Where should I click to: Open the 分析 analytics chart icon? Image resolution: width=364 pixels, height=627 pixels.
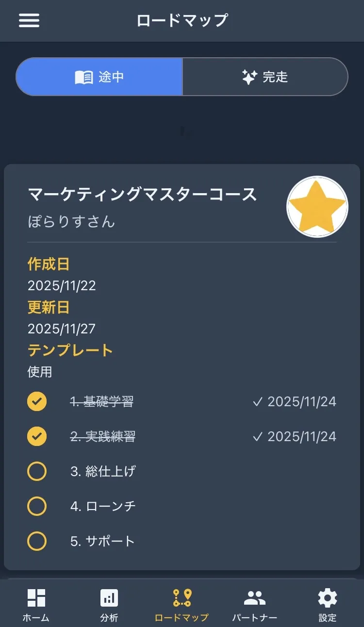pyautogui.click(x=109, y=598)
